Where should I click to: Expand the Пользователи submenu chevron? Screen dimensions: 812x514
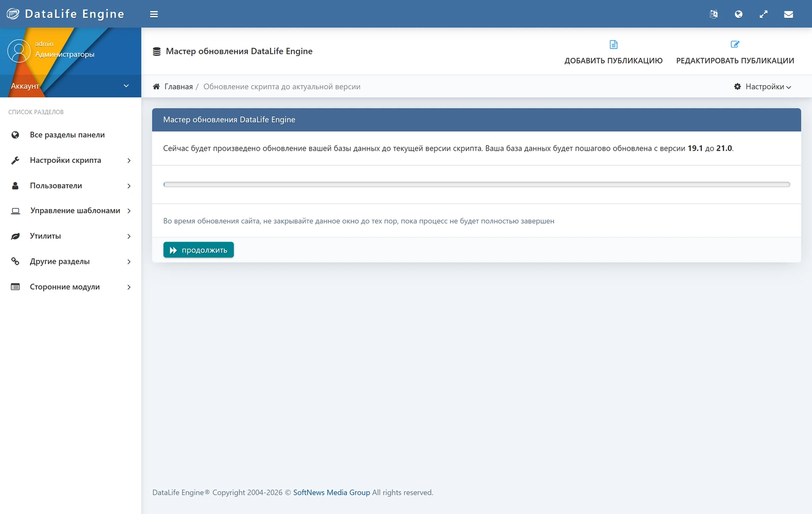(x=129, y=186)
